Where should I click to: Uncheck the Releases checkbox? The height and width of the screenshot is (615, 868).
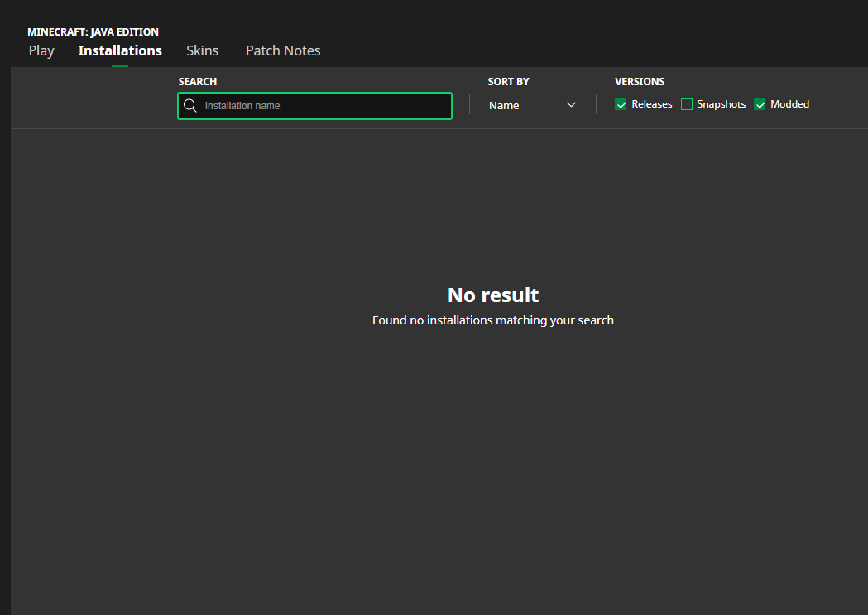tap(621, 104)
